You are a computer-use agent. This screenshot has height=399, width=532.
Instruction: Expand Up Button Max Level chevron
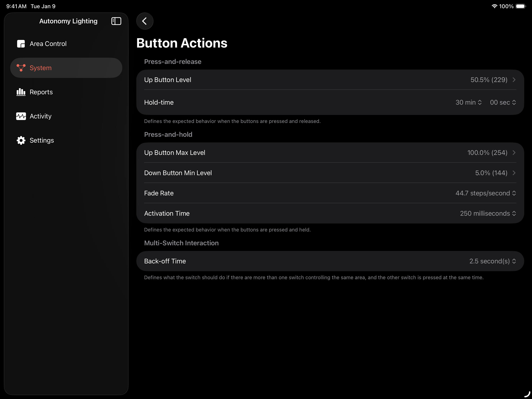click(514, 153)
